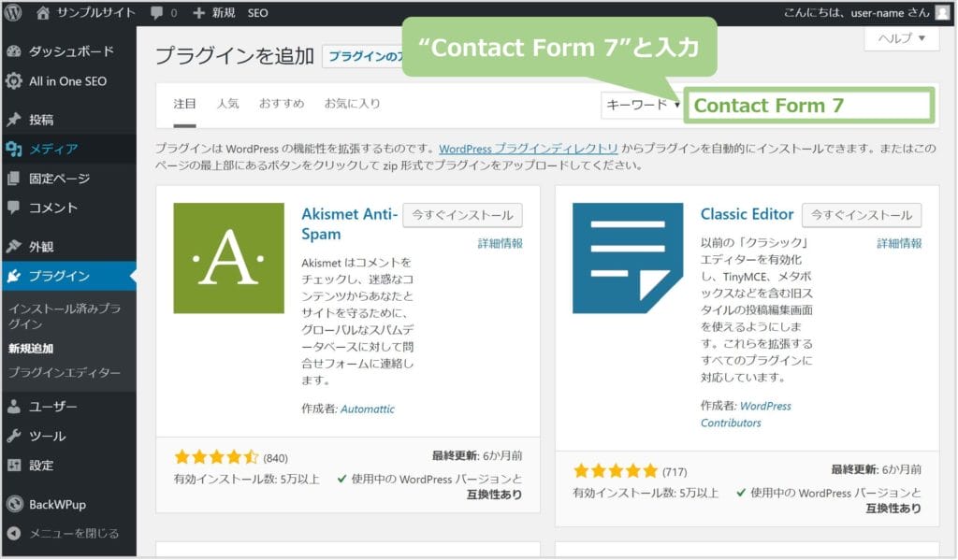Click the All in One SEO gear icon

tap(14, 80)
